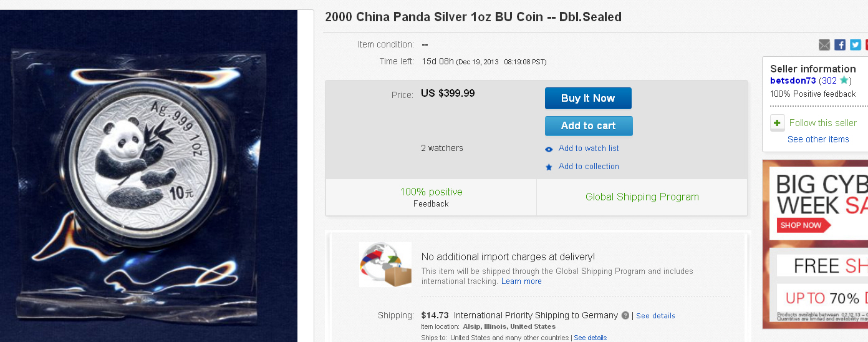Click the star icon beside Add to collection
This screenshot has width=868, height=342.
(x=549, y=167)
